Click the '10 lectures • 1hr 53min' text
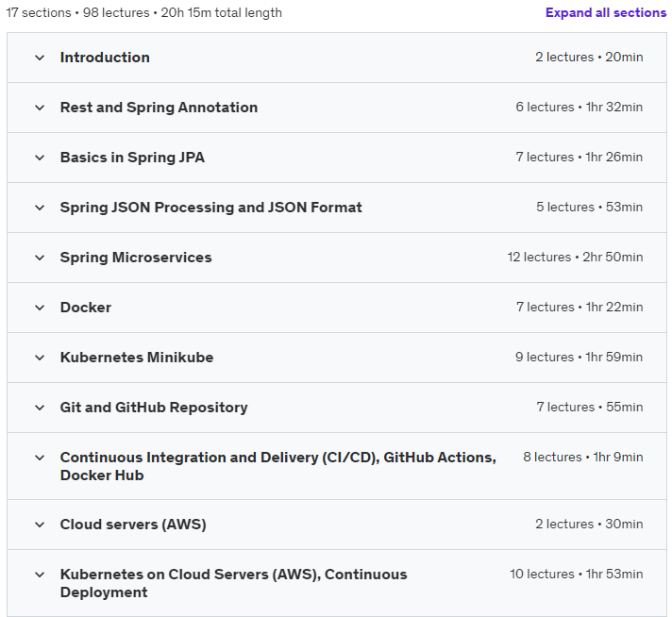Screen dimensions: 672x617 click(x=577, y=575)
